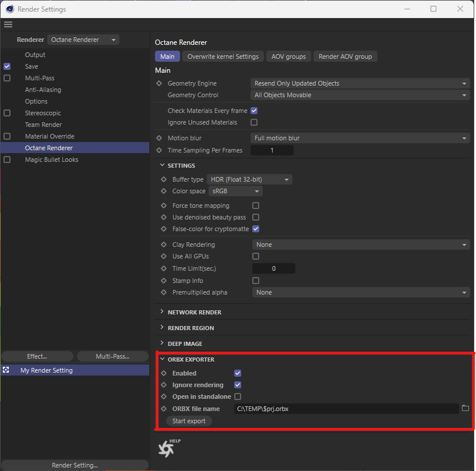Expand the NETWORK RENDER section
This screenshot has width=476, height=471.
tap(162, 312)
